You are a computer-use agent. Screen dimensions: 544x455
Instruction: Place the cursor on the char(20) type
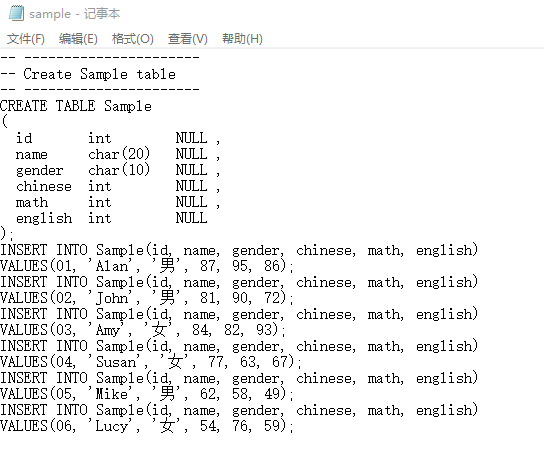[119, 154]
